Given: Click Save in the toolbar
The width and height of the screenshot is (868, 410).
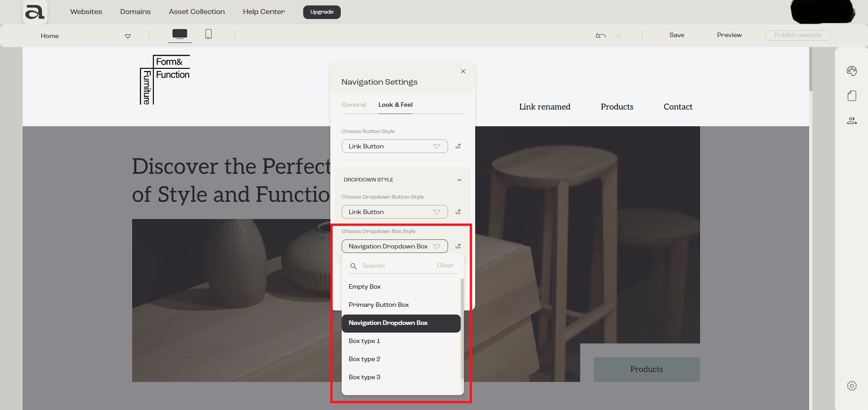Looking at the screenshot, I should [x=677, y=35].
